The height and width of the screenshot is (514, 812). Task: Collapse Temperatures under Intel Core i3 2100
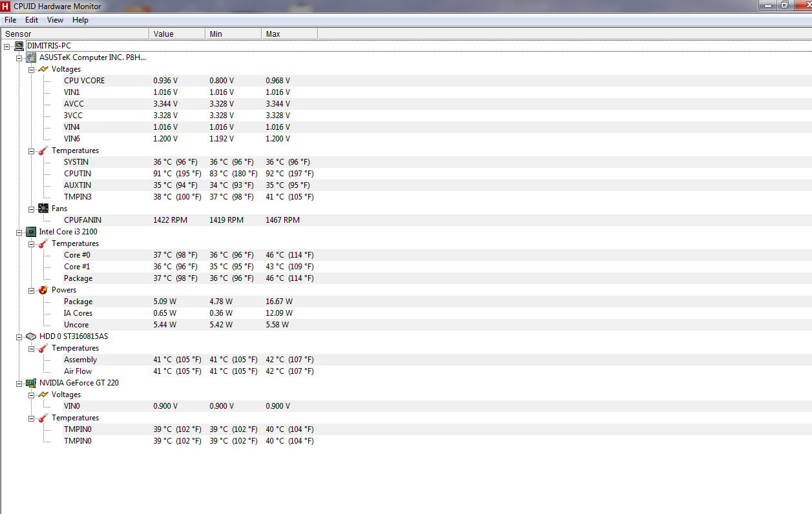coord(32,243)
